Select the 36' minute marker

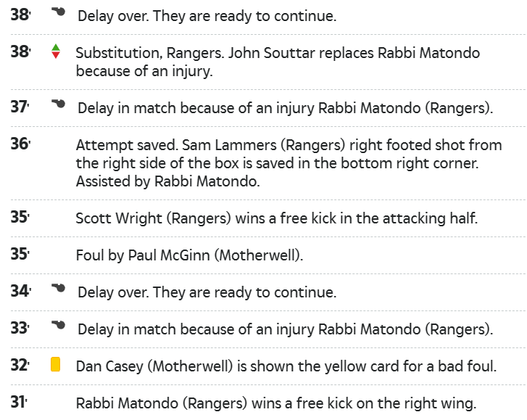tap(20, 144)
